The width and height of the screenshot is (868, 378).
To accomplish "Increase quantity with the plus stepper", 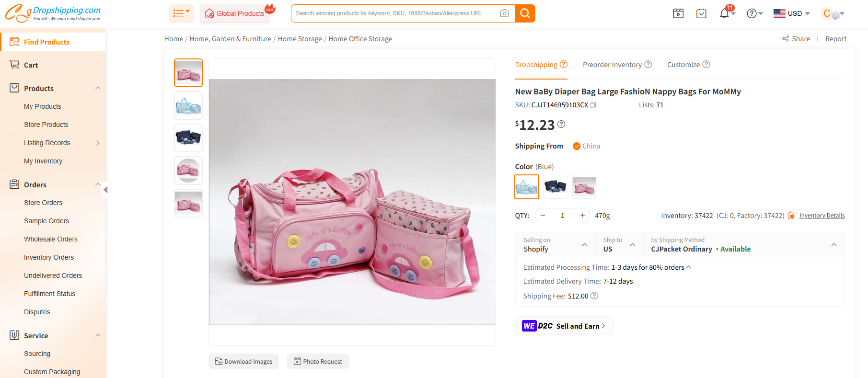I will point(582,215).
